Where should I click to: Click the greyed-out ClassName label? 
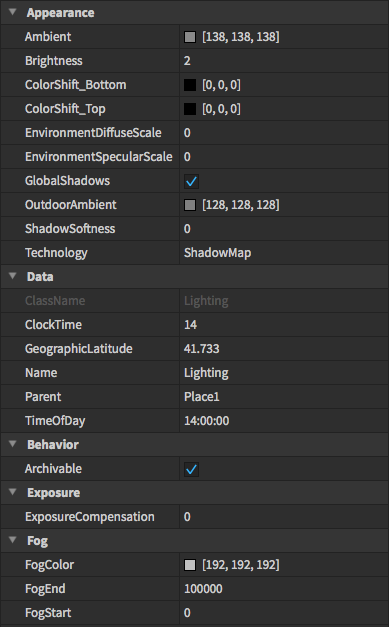pyautogui.click(x=55, y=301)
